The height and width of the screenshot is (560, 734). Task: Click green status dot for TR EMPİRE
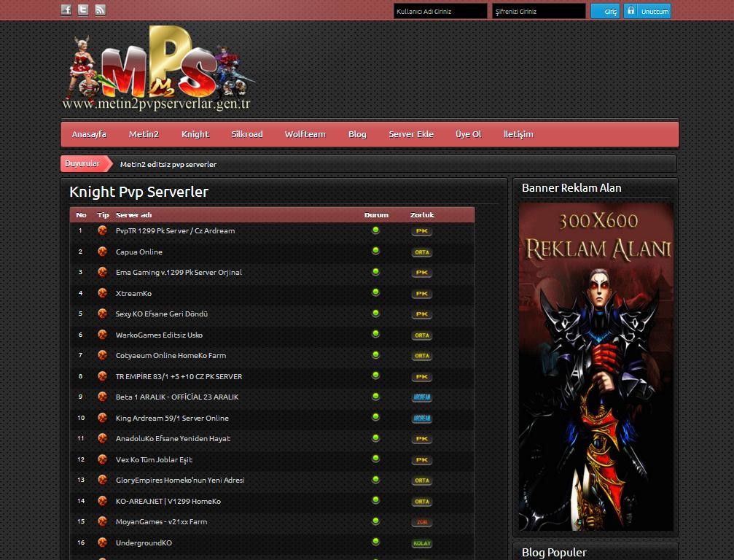click(375, 376)
